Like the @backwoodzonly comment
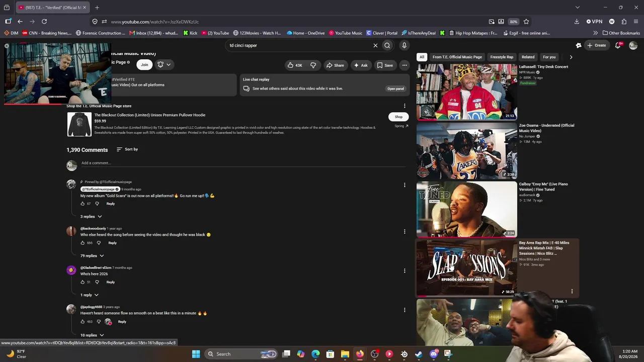This screenshot has height=362, width=644. (83, 243)
